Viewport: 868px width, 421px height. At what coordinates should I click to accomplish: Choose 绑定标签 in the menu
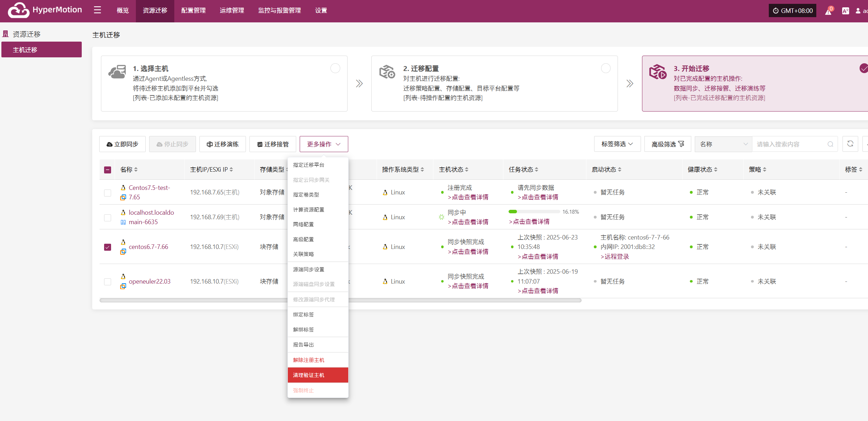tap(318, 315)
